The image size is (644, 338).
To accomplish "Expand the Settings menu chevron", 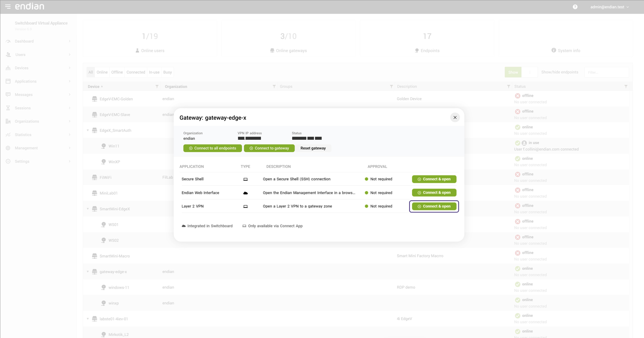I will tap(70, 161).
